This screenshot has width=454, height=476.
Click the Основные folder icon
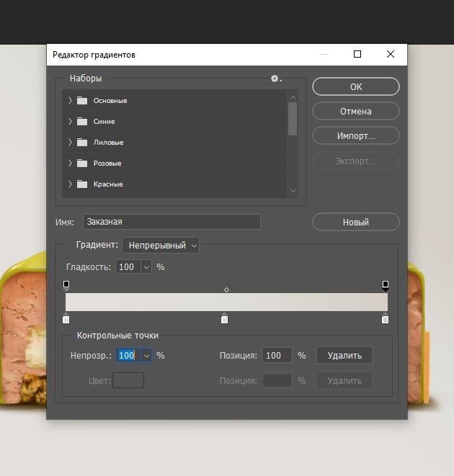(x=82, y=101)
